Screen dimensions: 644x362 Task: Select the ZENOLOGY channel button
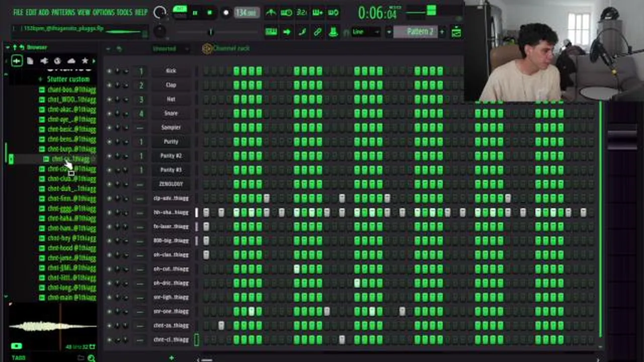click(171, 184)
